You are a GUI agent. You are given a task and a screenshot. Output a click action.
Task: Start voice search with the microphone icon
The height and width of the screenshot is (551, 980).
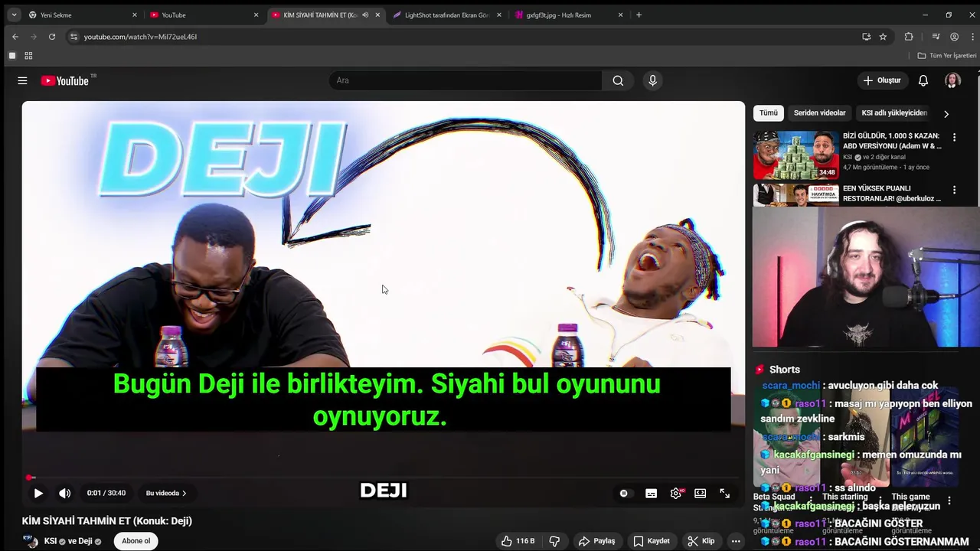[x=652, y=80]
